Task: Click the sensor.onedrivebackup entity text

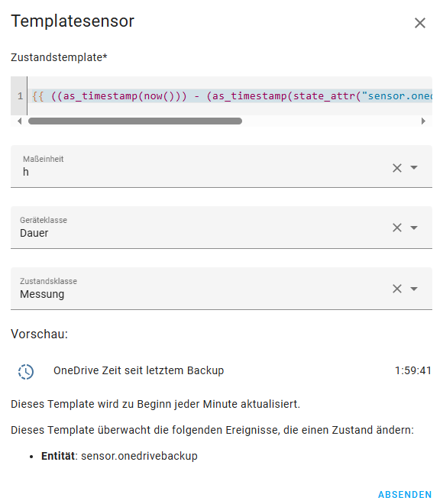Action: 139,456
